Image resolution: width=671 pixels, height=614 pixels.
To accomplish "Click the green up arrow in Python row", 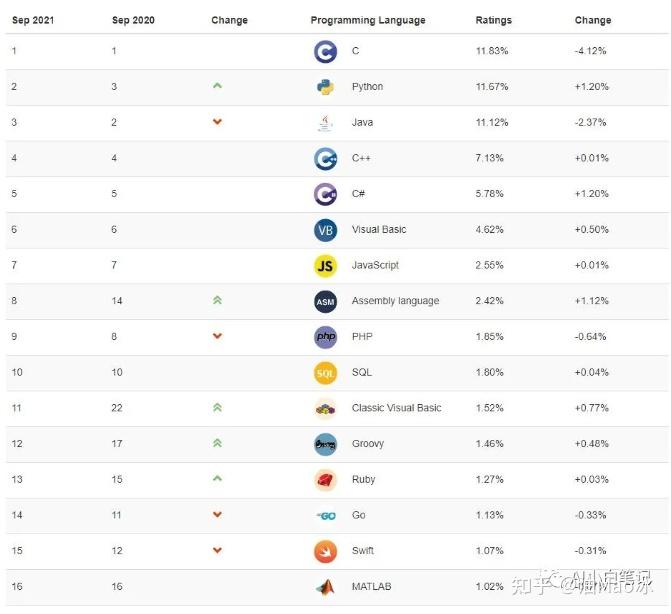I will pos(217,86).
